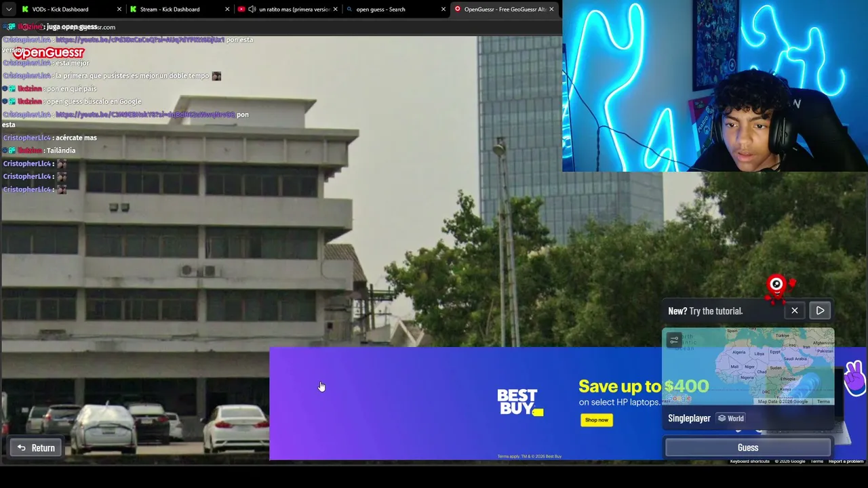Image resolution: width=868 pixels, height=488 pixels.
Task: Open Keyboard shortcuts link
Action: coord(749,462)
